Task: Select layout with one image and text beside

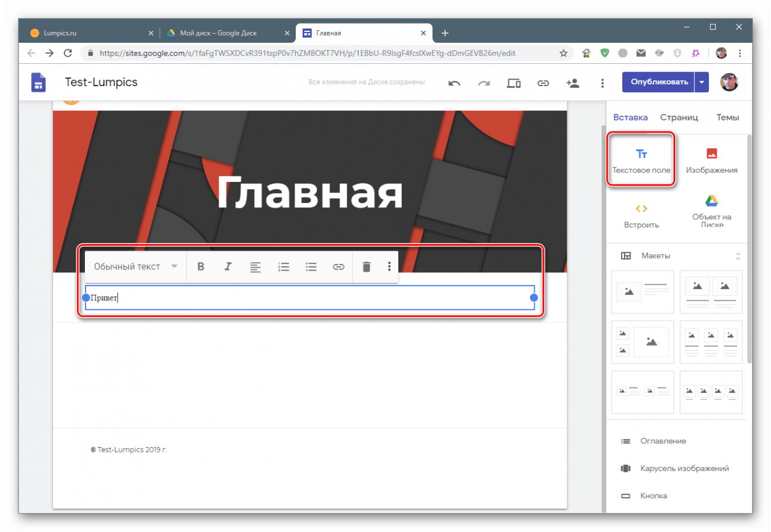Action: pyautogui.click(x=643, y=292)
